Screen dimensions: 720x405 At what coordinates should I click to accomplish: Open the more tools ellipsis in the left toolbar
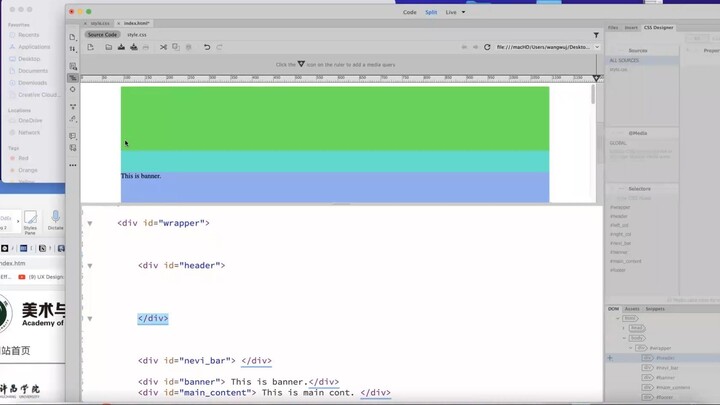tap(73, 165)
